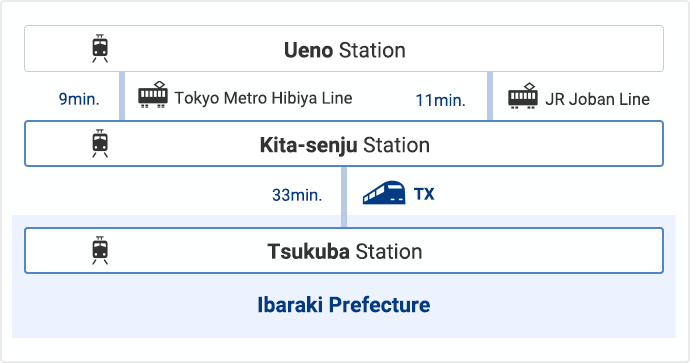Click the 11min. travel time label

tap(440, 100)
